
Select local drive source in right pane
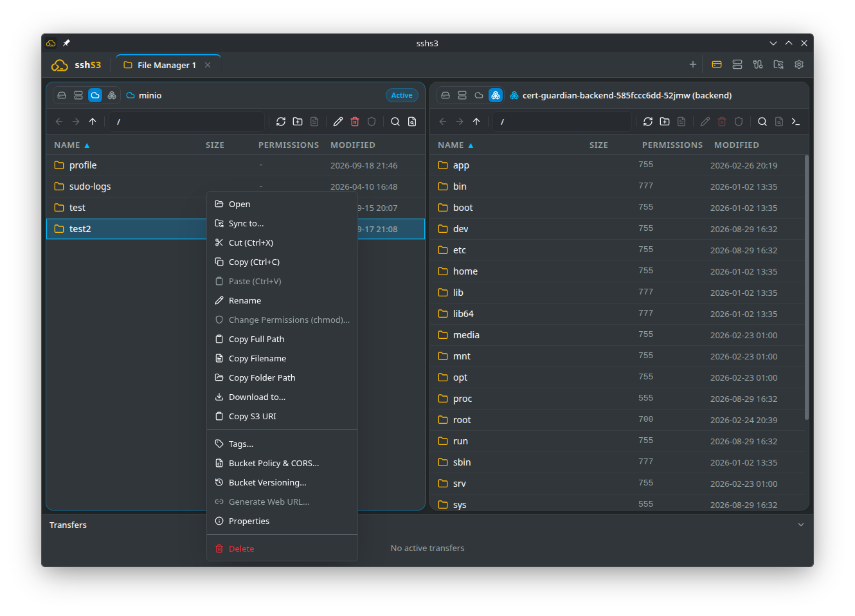click(446, 95)
